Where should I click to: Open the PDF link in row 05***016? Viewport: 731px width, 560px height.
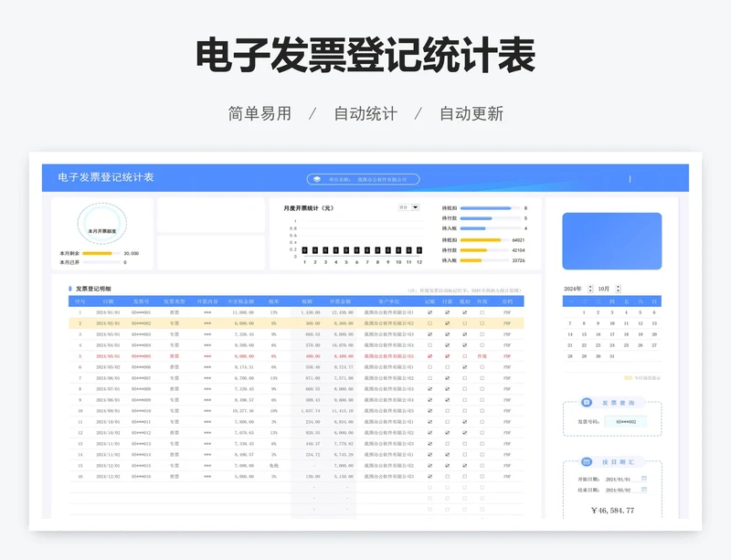click(x=507, y=477)
